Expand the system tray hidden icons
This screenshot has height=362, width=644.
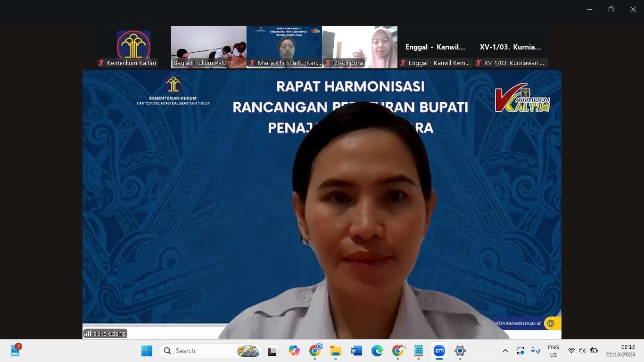pos(505,351)
